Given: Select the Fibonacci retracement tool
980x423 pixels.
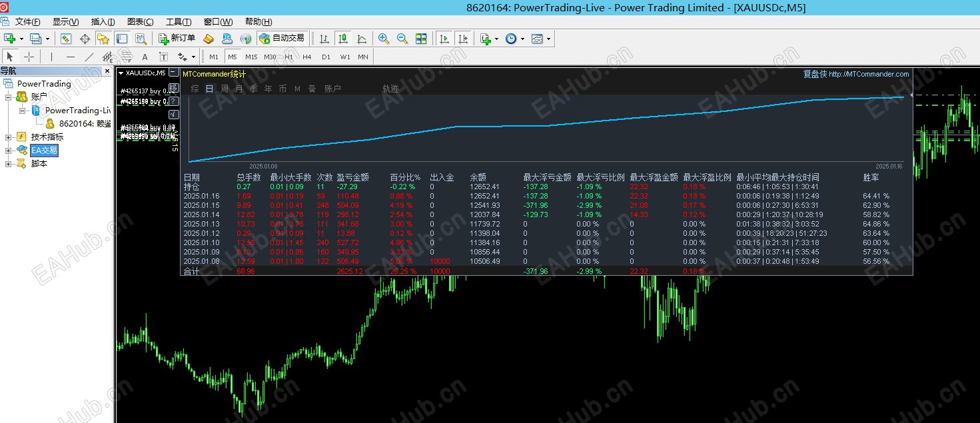Looking at the screenshot, I should tap(126, 57).
